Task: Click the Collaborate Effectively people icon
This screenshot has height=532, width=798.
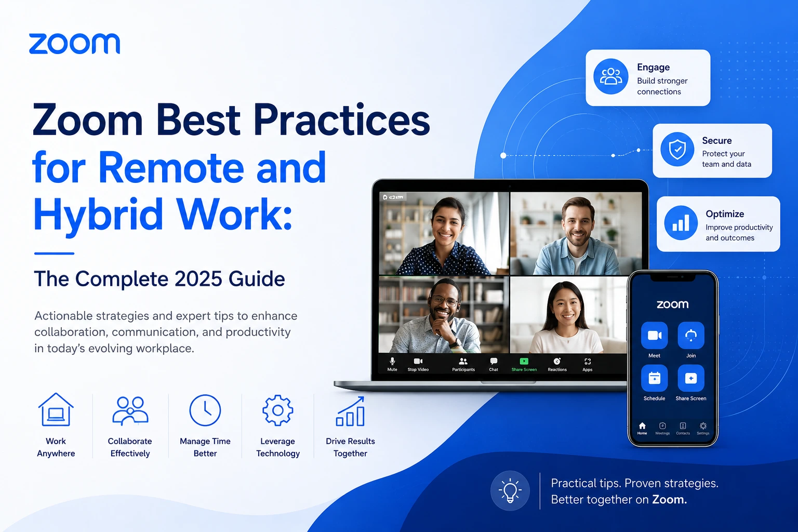Action: click(130, 411)
